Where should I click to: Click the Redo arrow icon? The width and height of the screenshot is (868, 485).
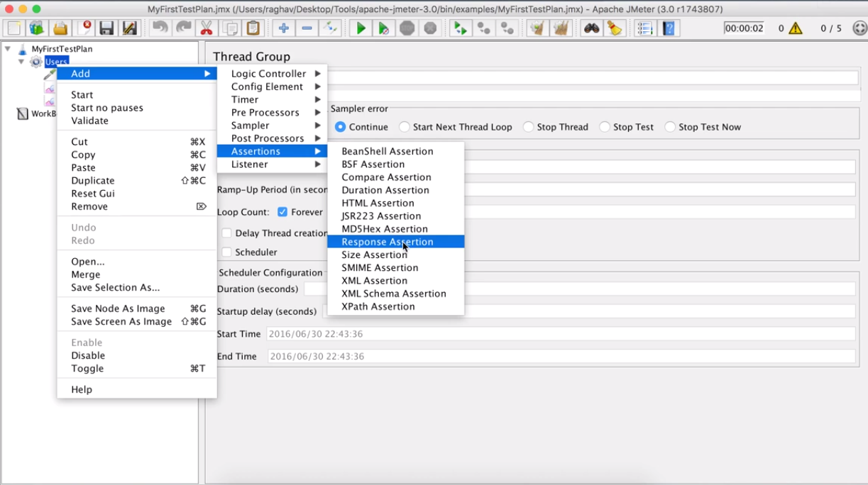coord(184,28)
